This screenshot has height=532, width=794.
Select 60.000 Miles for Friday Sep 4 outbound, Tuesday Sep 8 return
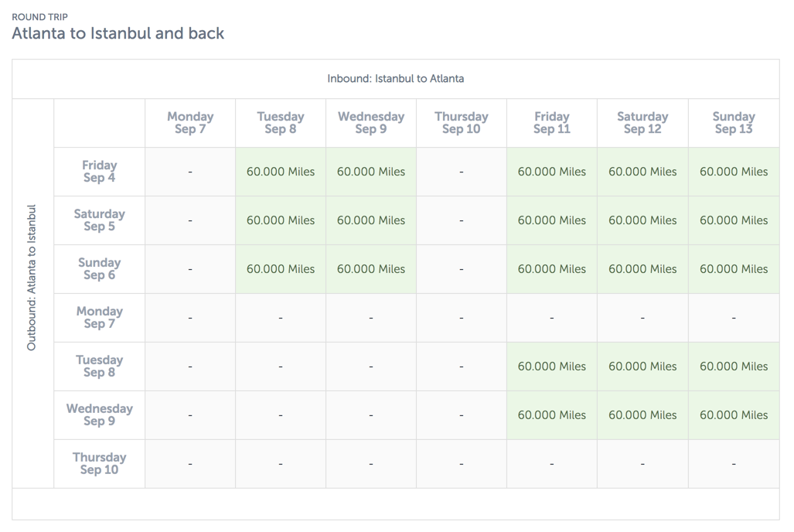(x=281, y=172)
